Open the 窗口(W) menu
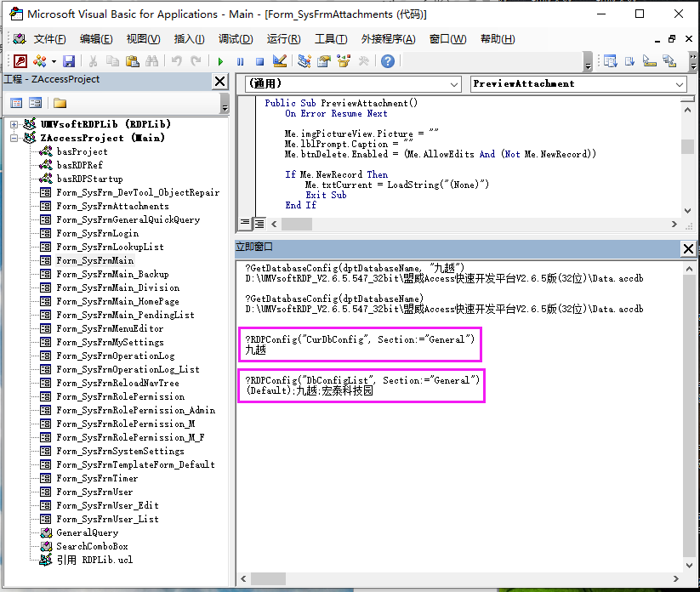 447,39
